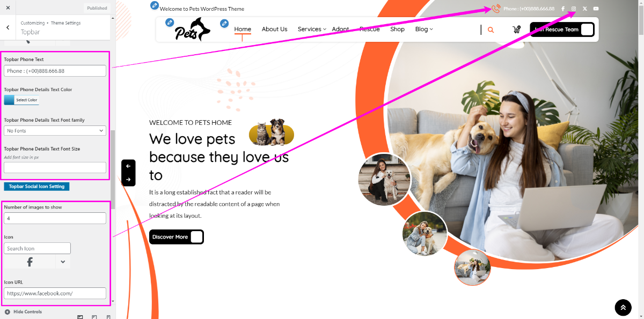Open the Select Color swatch for phone text
Image resolution: width=644 pixels, height=319 pixels.
21,100
